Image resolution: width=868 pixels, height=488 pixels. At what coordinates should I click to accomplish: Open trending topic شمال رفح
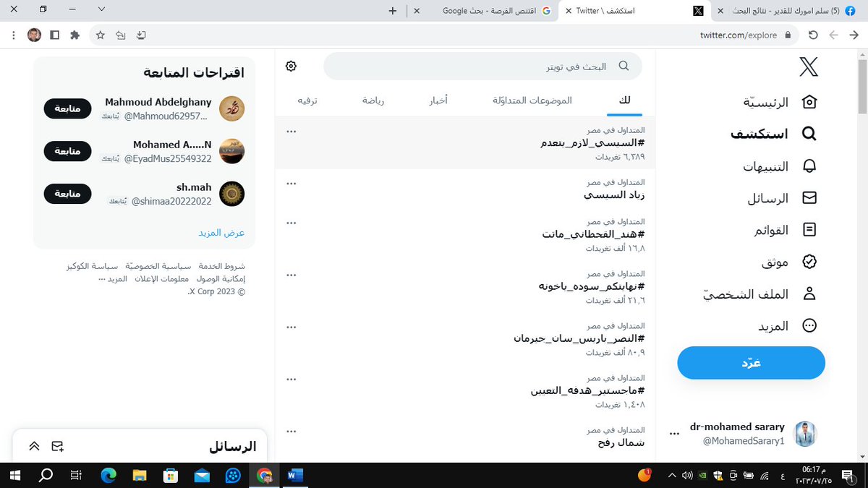(621, 442)
